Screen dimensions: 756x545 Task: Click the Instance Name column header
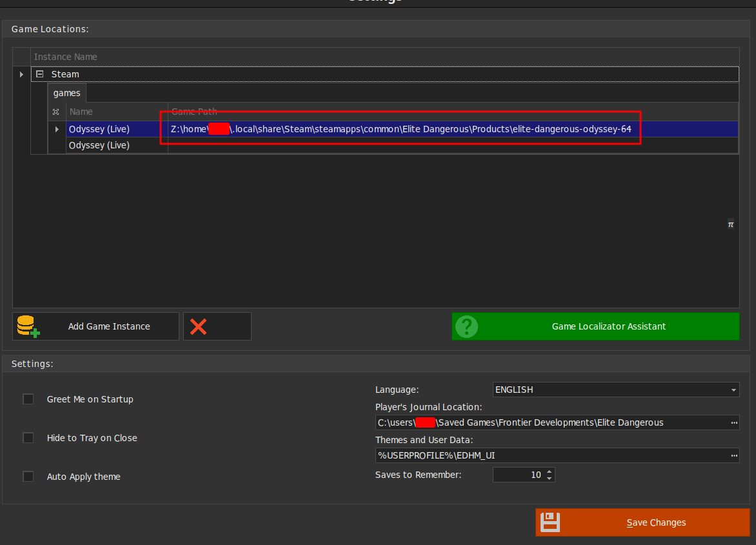384,57
